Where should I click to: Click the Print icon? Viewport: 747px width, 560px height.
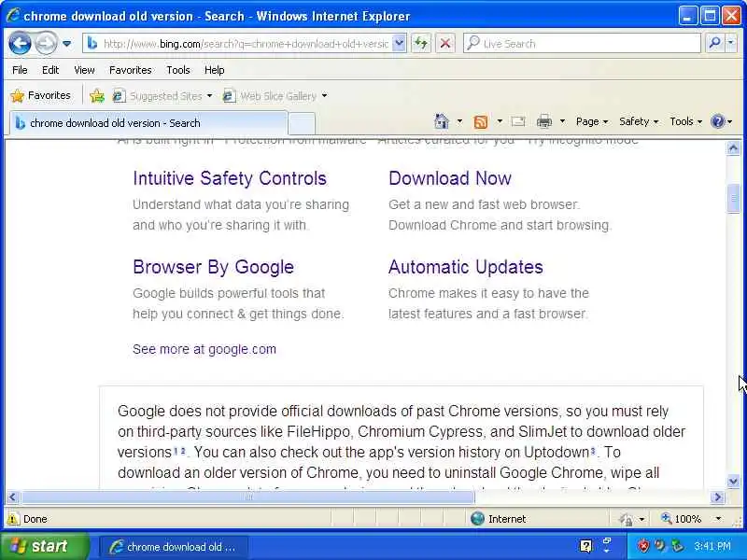(544, 122)
